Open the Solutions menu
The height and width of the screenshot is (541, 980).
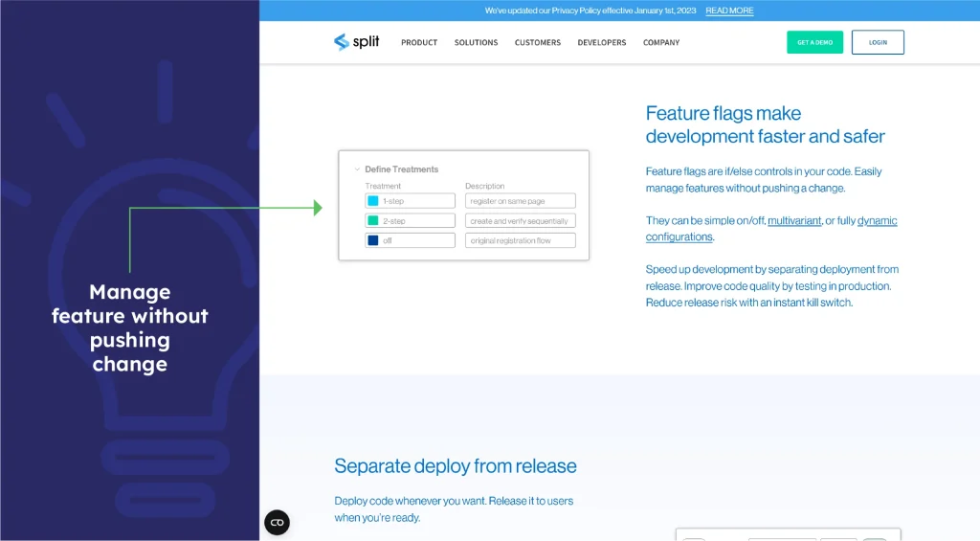coord(476,43)
